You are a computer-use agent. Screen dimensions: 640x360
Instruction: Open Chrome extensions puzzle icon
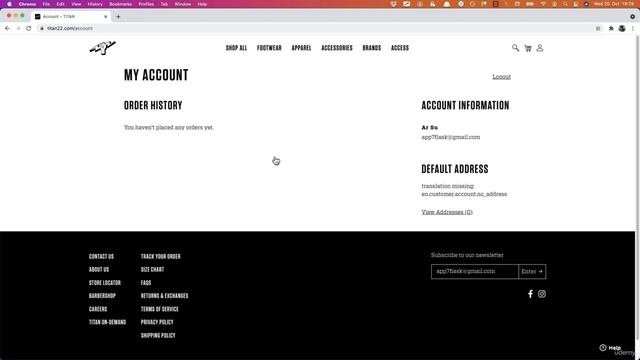(611, 28)
